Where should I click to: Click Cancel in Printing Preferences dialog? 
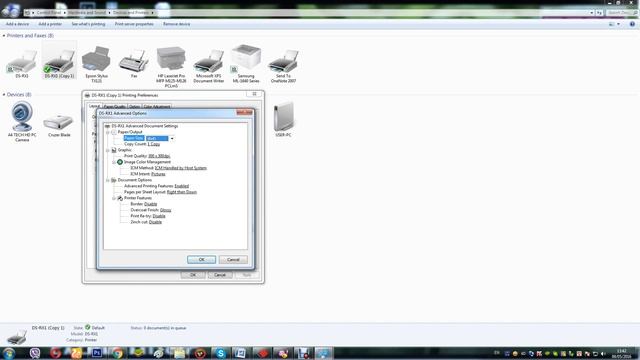pos(220,275)
